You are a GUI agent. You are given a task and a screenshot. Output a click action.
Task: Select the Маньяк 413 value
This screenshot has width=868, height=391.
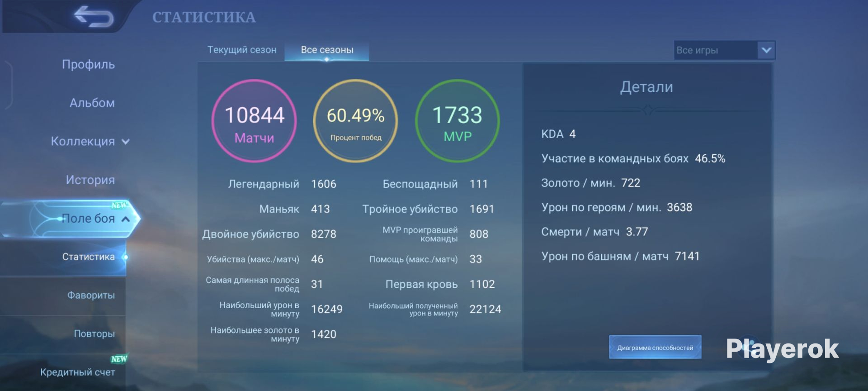(x=321, y=209)
